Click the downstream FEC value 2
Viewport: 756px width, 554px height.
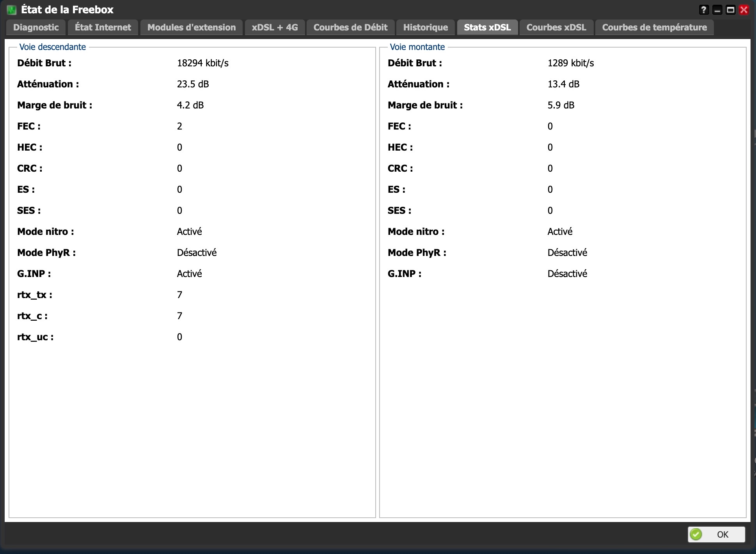pos(179,126)
